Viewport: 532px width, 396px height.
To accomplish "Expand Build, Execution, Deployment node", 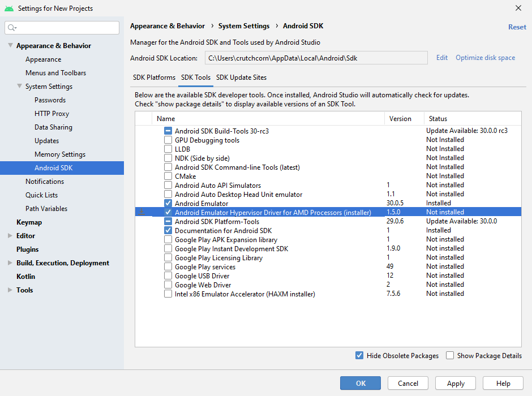I will [10, 262].
